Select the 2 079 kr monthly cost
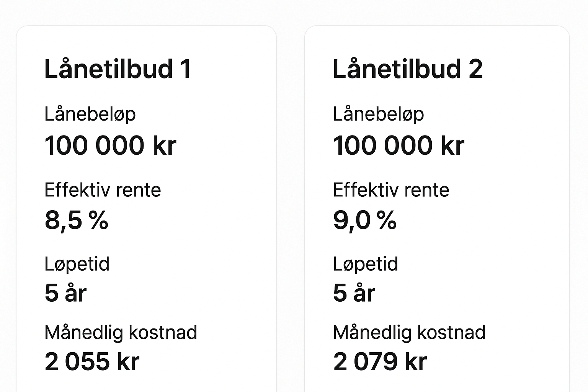This screenshot has height=392, width=588. pos(380,362)
